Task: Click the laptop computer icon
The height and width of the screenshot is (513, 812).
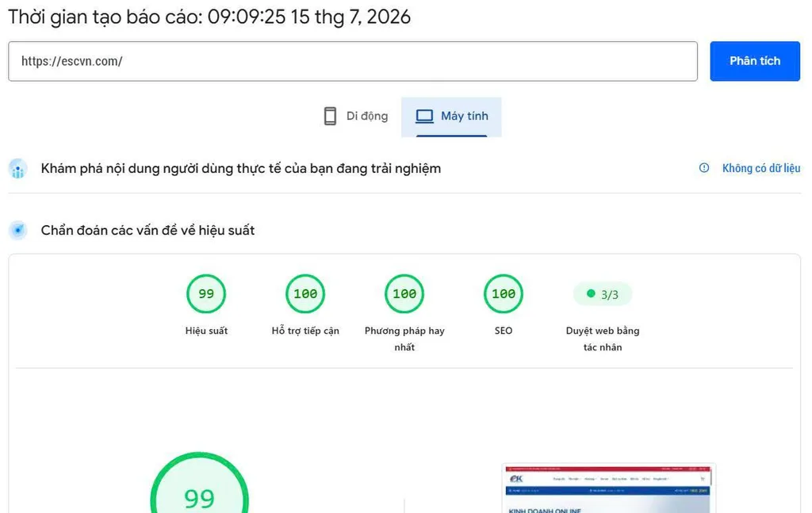Action: 424,116
